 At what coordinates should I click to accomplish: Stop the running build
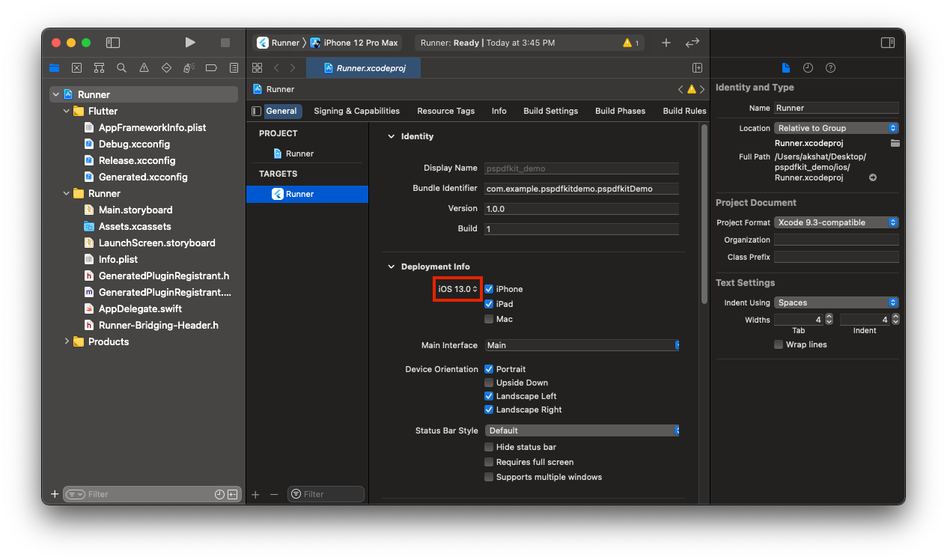point(225,43)
